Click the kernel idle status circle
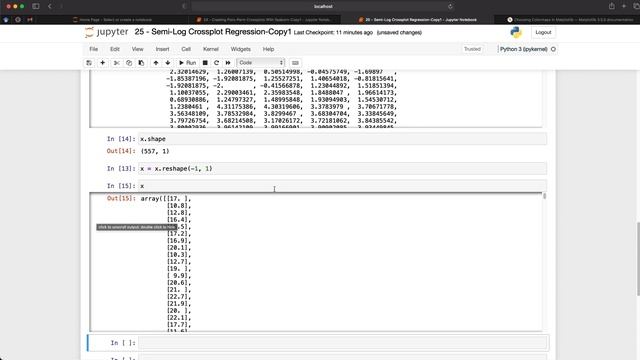This screenshot has width=640, height=360. coord(553,49)
